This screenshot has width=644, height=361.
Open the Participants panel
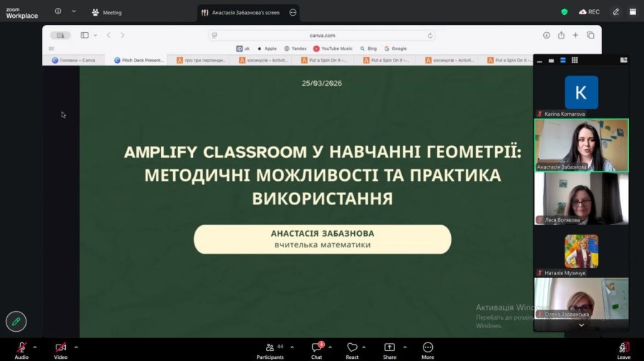(270, 351)
